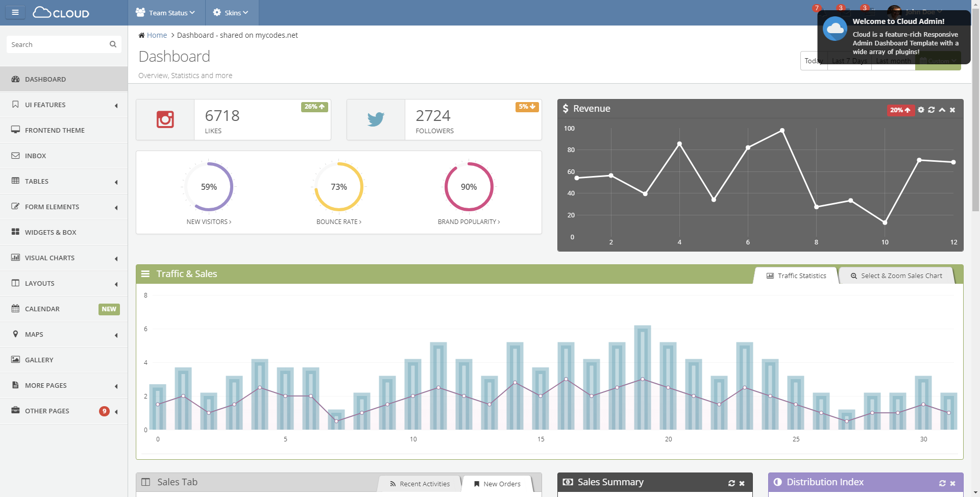
Task: Open Inbox from the sidebar
Action: pos(64,156)
